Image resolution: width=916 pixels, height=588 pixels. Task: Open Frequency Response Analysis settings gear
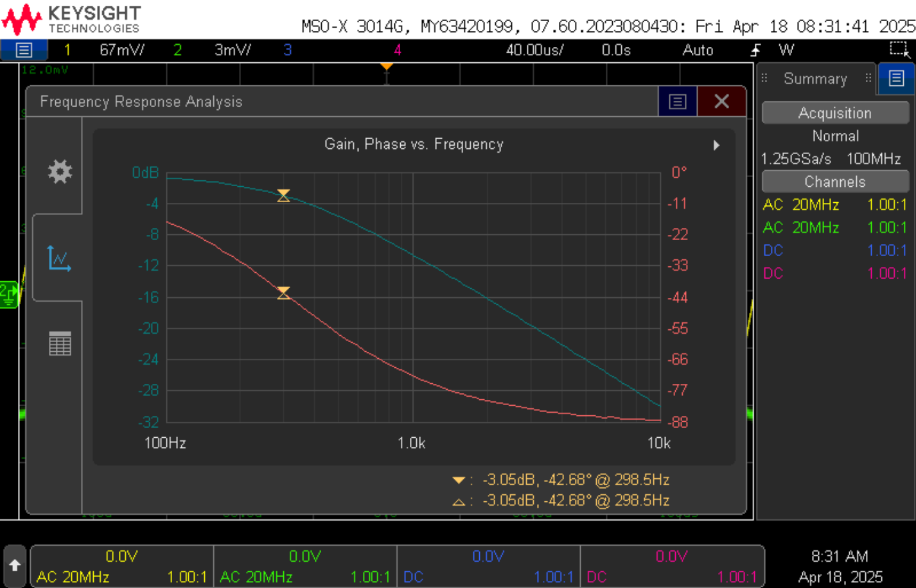point(60,171)
